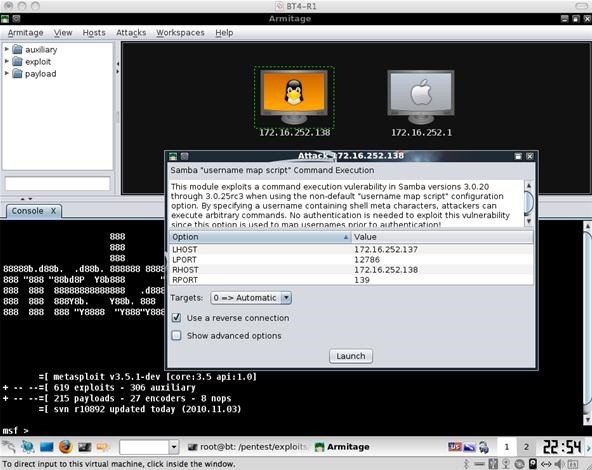The image size is (592, 470).
Task: Click the console scrollbar down arrow
Action: (x=588, y=419)
